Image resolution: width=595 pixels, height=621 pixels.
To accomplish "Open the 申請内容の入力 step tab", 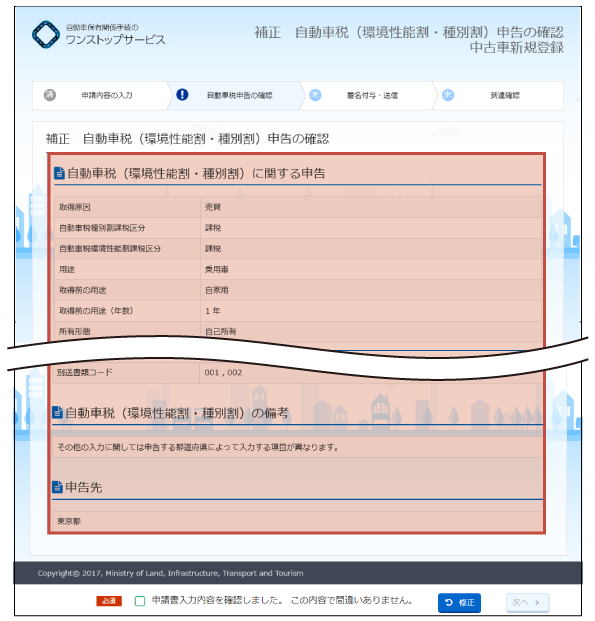I will [x=101, y=95].
